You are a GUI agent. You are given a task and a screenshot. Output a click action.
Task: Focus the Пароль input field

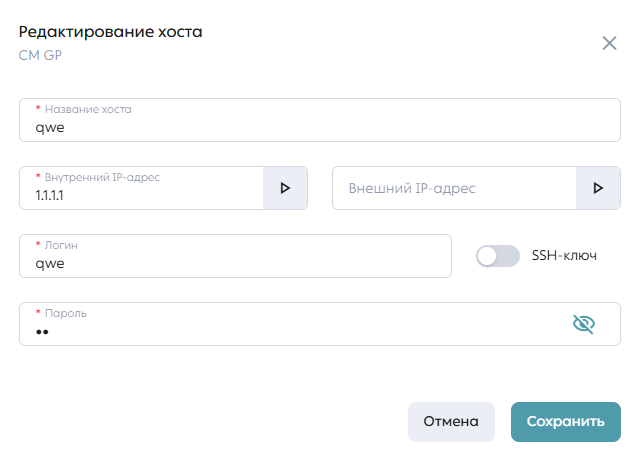[320, 324]
